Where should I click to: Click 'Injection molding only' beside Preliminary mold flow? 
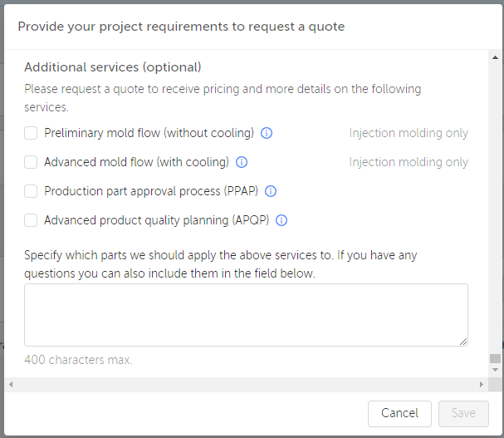point(409,133)
